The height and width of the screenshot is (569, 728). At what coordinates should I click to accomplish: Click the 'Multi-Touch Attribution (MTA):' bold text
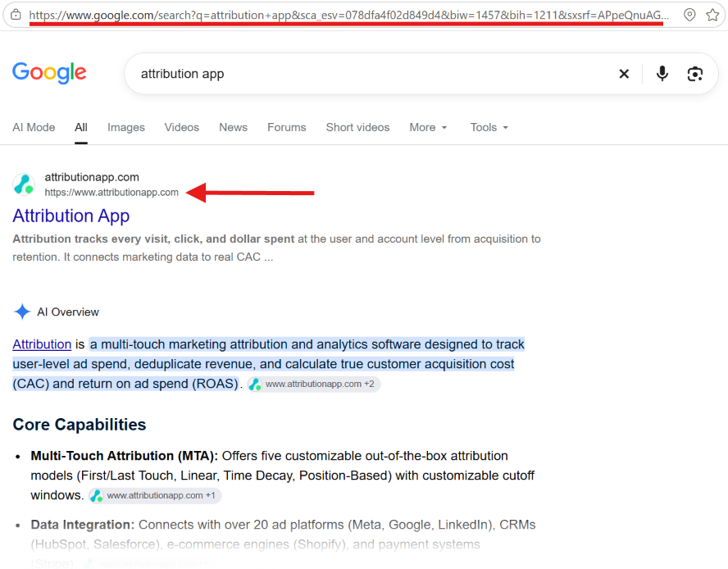tap(125, 456)
